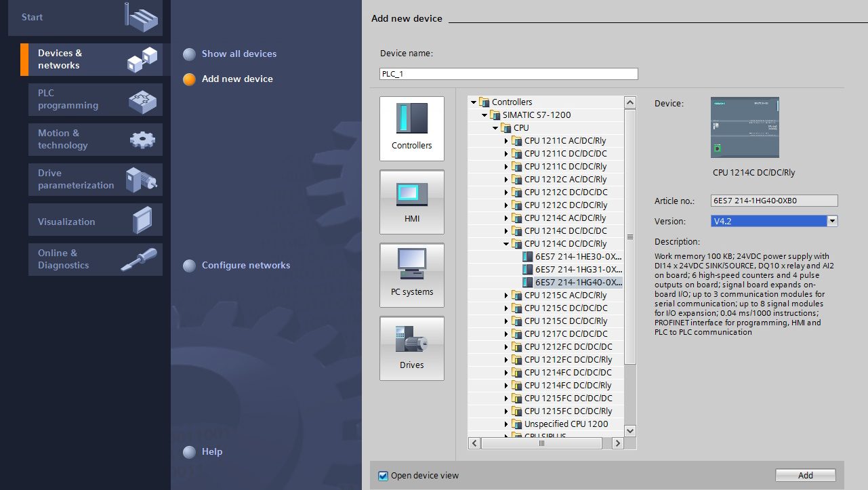The height and width of the screenshot is (490, 868).
Task: Expand the CPU 1215C DC/DC/DC folder
Action: point(505,308)
